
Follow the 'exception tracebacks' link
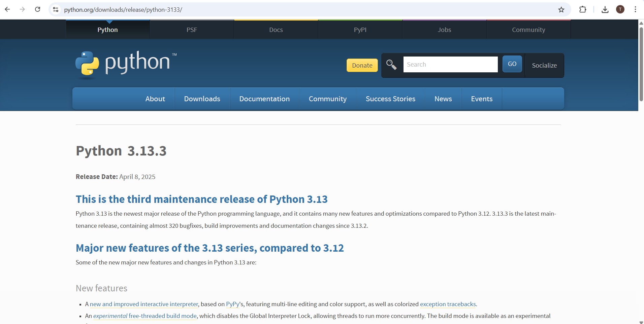click(448, 304)
